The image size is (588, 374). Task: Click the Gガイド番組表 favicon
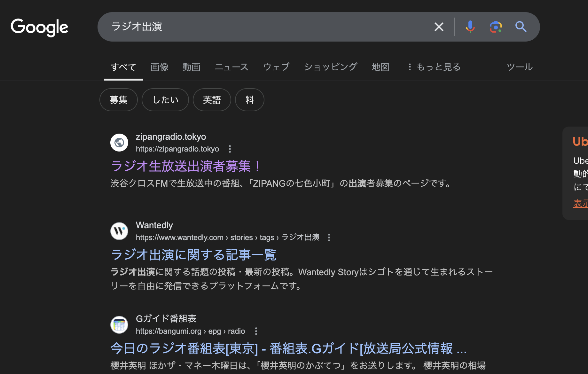click(119, 325)
